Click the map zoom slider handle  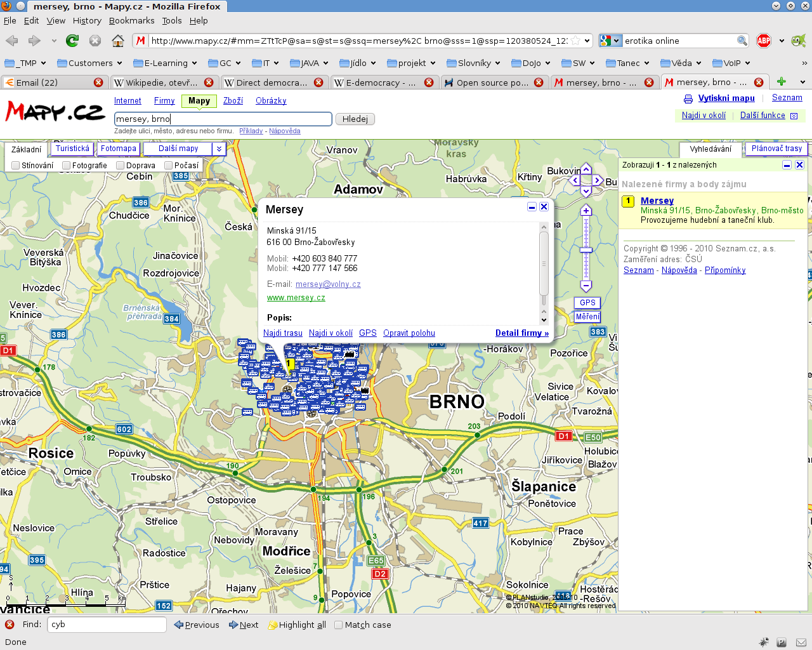[586, 249]
